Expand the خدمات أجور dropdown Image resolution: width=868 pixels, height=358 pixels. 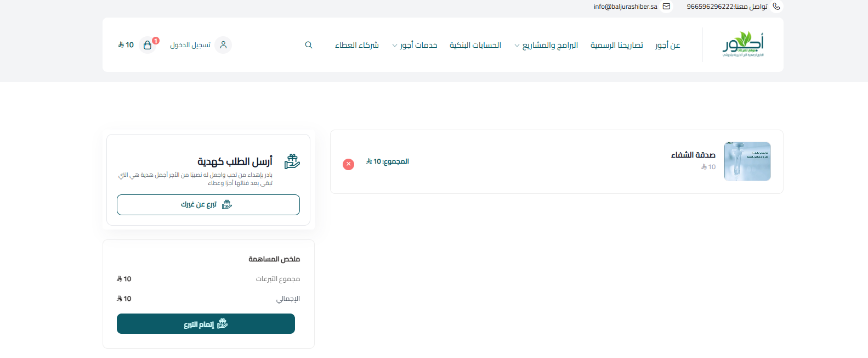coord(415,45)
